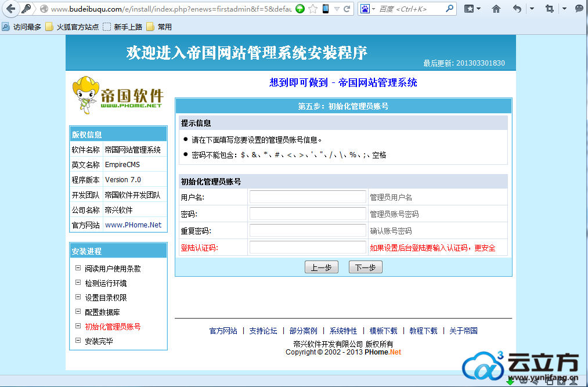
Task: Click the mobile phone icon in address bar
Action: (x=326, y=9)
